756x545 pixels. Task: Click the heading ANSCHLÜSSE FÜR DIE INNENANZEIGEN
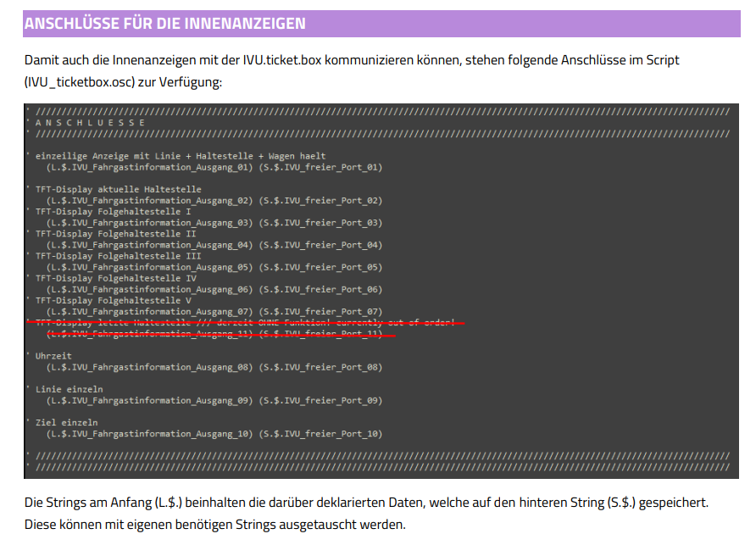point(165,24)
